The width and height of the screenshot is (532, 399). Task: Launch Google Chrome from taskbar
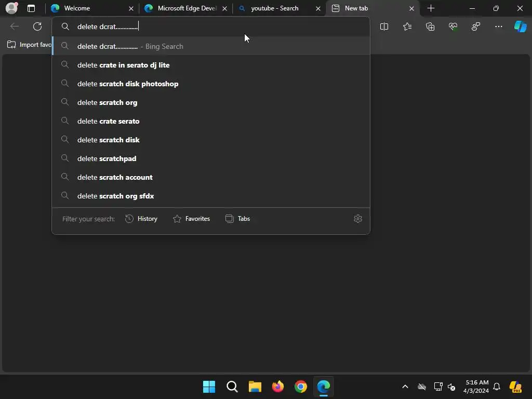tap(301, 387)
